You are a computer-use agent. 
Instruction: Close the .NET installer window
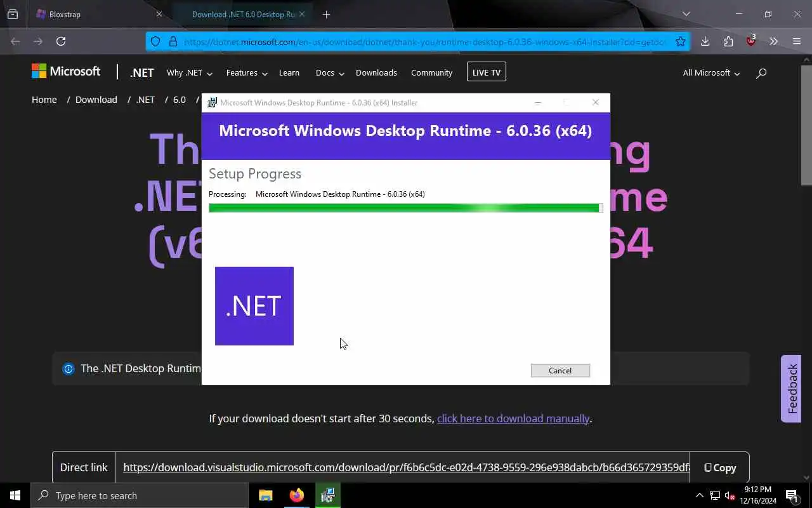595,103
